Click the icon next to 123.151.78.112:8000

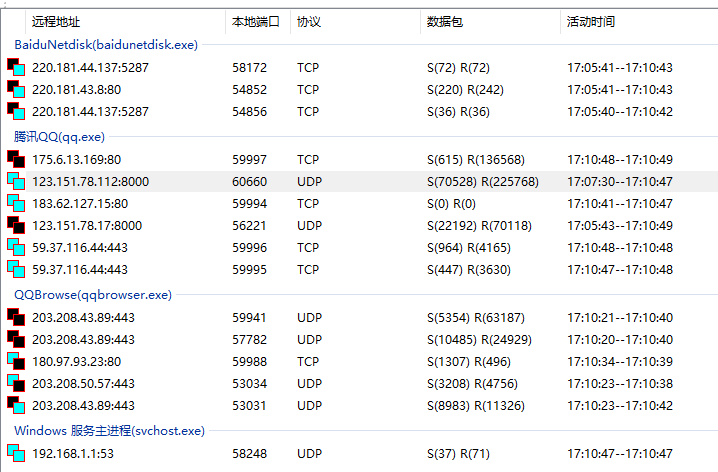(15, 181)
